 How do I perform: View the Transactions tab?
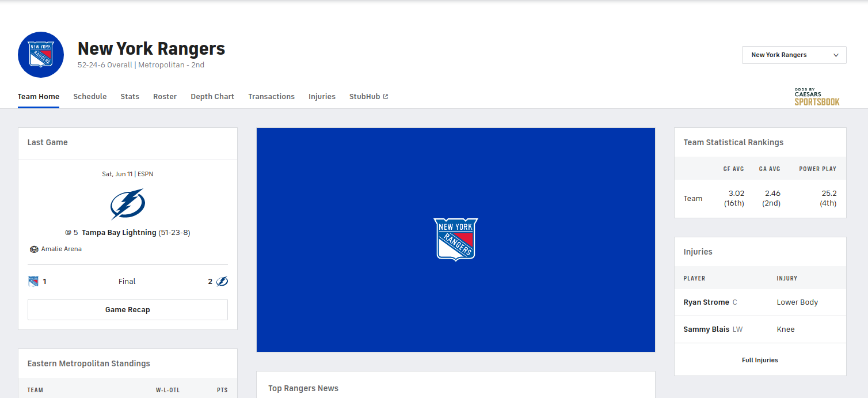tap(272, 97)
